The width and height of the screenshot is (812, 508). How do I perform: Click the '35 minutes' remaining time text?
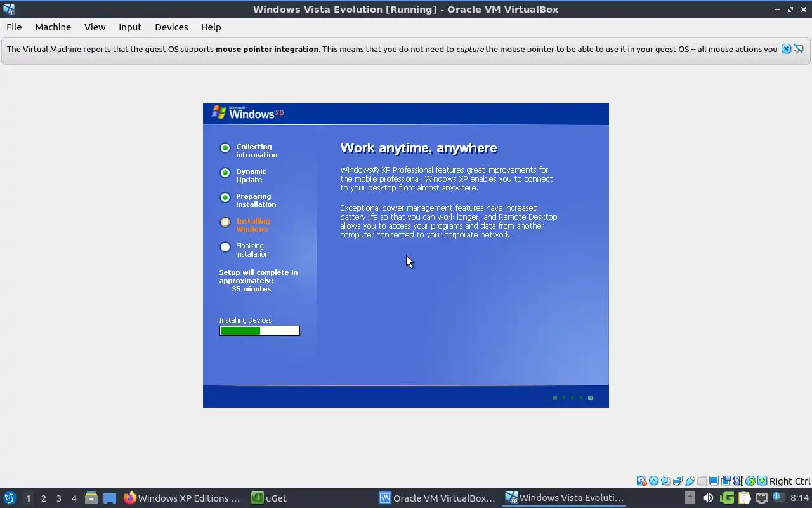[251, 289]
